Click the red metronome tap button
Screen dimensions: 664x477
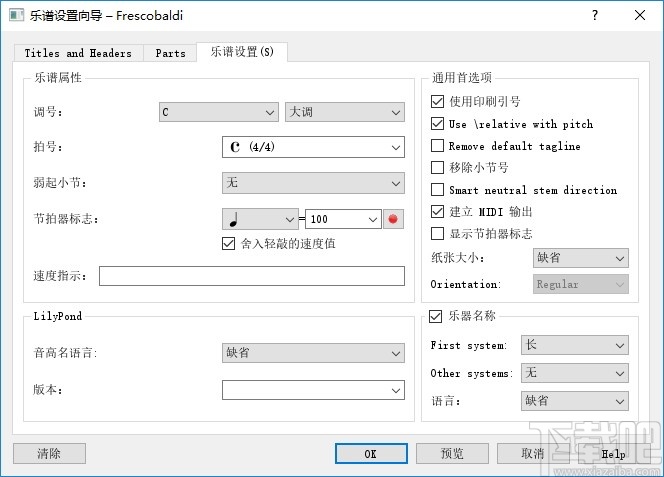click(393, 219)
